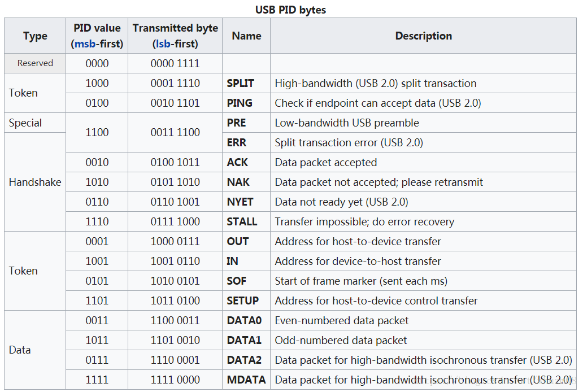Click the 'DATA1' name cell
583x392 pixels.
(246, 340)
